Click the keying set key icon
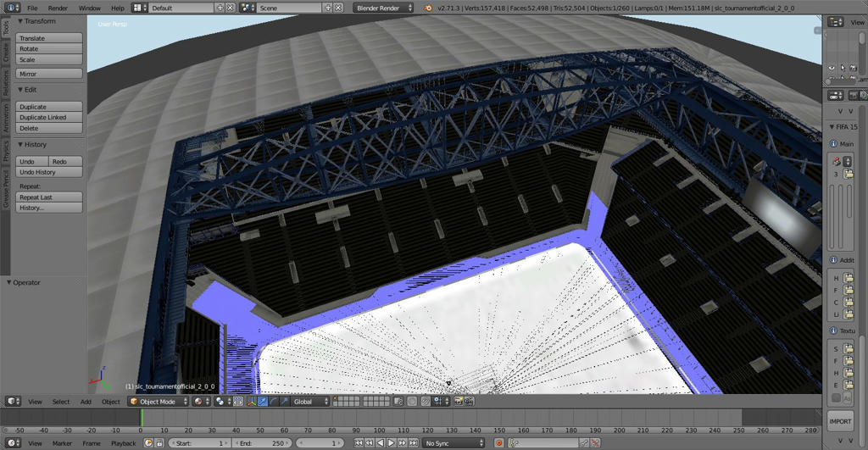The image size is (868, 450). click(513, 443)
